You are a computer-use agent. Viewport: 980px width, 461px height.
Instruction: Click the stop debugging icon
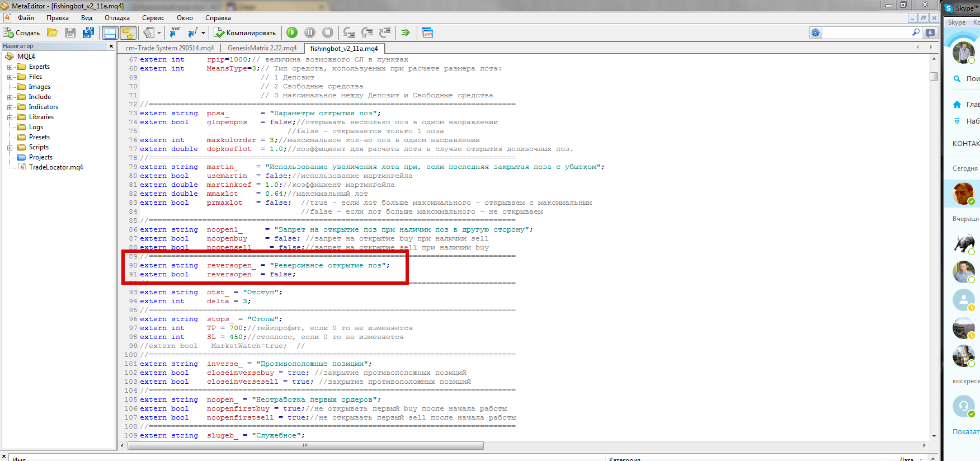pos(328,32)
